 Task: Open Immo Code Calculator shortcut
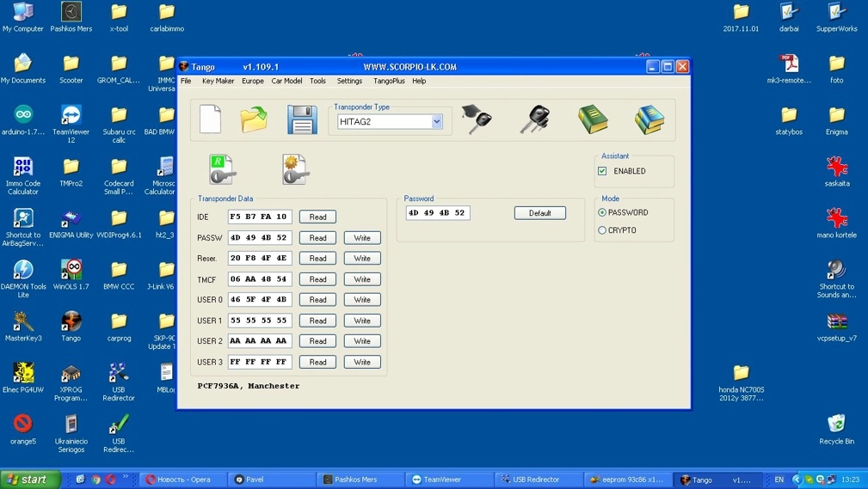(23, 175)
